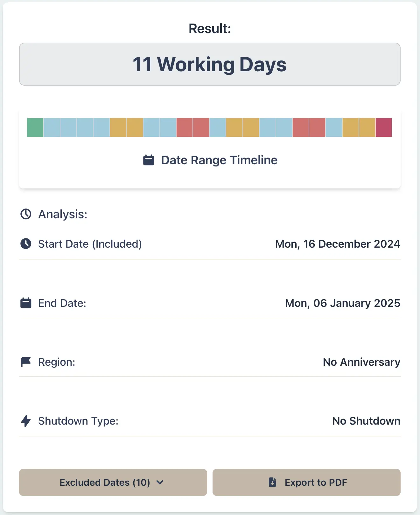This screenshot has width=420, height=515.
Task: Click the clock icon beside Start Date
Action: coord(26,244)
